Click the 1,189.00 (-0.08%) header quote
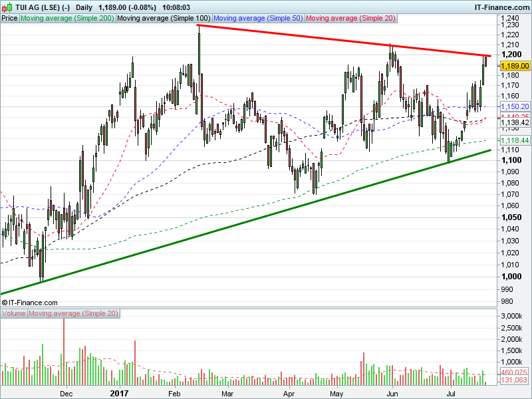Image resolution: width=532 pixels, height=399 pixels. (x=127, y=7)
